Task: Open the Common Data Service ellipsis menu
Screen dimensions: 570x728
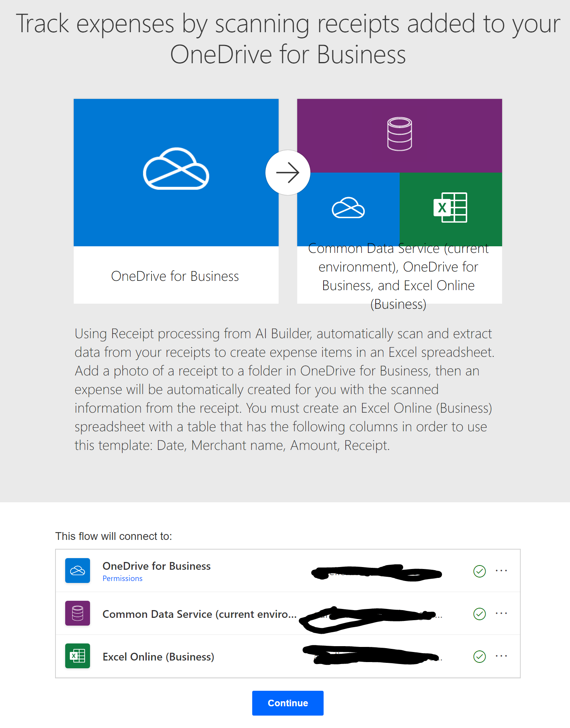Action: click(501, 613)
